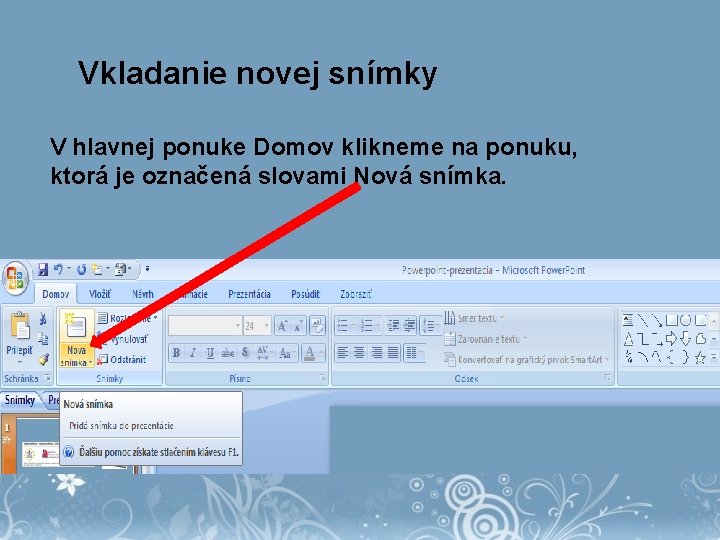Justify the text

click(x=393, y=353)
